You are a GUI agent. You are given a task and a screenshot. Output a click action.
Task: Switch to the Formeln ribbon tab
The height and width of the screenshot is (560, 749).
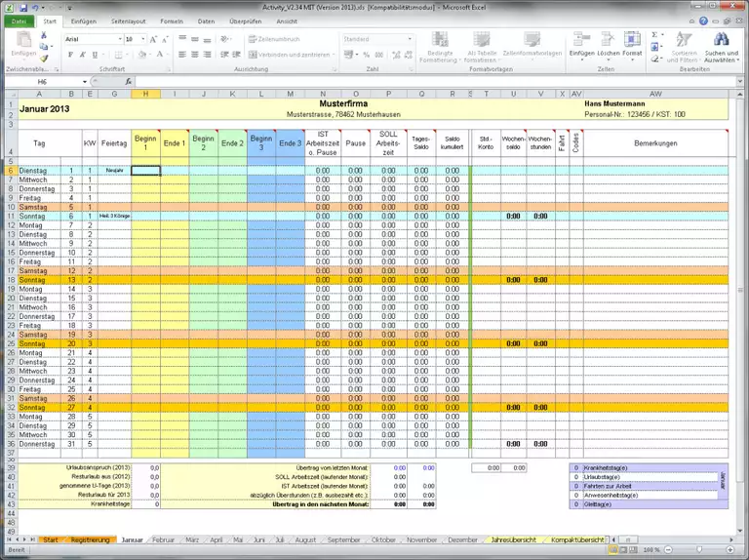coord(172,20)
